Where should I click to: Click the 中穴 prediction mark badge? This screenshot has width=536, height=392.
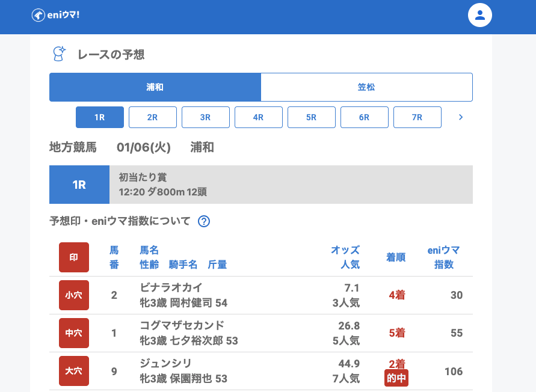pyautogui.click(x=74, y=333)
